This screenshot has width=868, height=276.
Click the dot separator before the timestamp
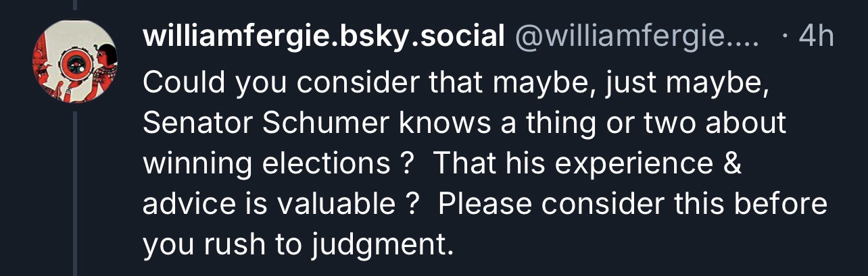[x=783, y=38]
